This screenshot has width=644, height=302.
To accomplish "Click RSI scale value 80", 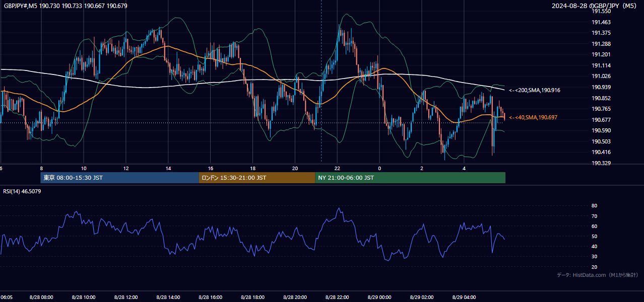I will coord(594,206).
